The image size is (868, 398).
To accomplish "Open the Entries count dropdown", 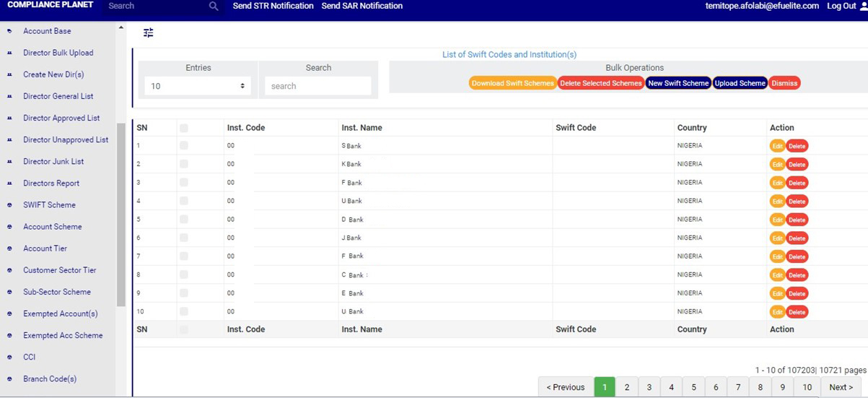I will [197, 86].
